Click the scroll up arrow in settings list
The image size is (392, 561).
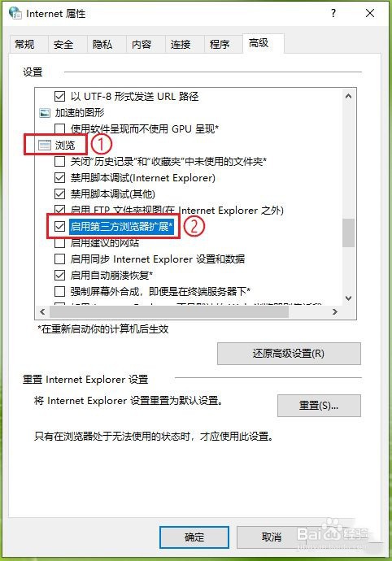(x=348, y=96)
